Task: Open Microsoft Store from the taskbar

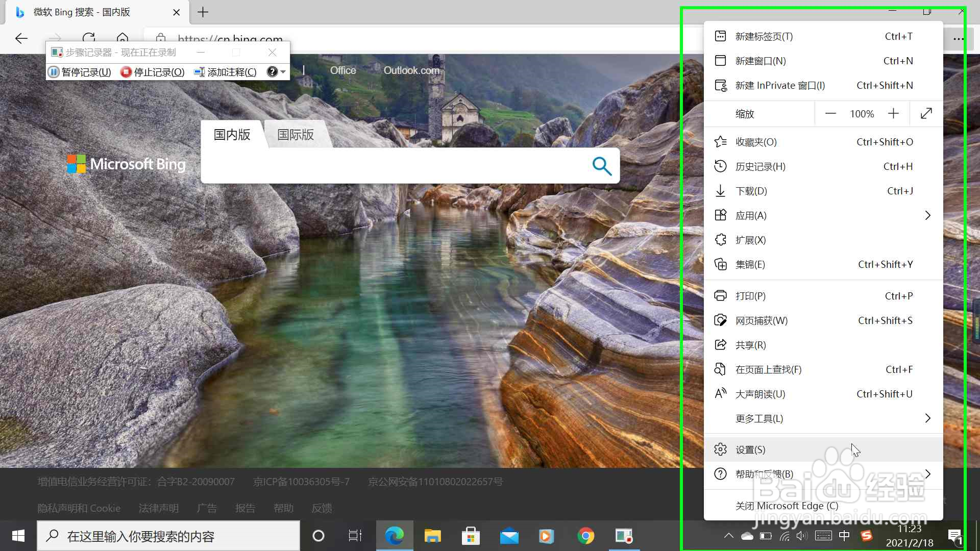Action: pos(471,536)
